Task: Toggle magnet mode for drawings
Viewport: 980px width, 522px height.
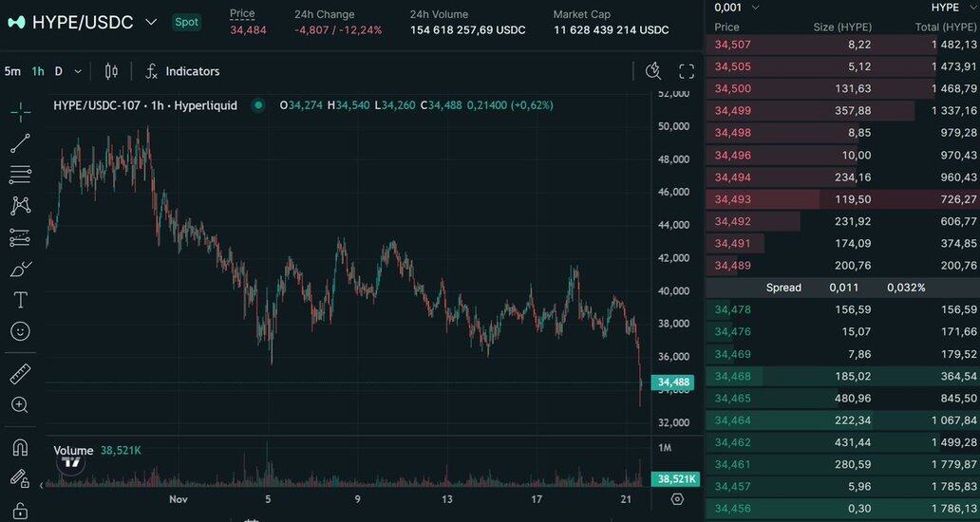Action: tap(20, 447)
